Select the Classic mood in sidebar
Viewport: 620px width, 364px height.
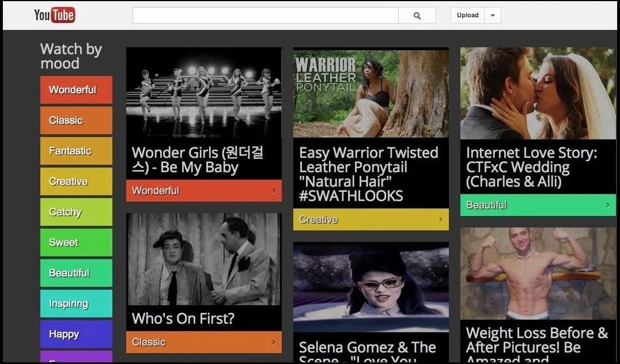[76, 120]
